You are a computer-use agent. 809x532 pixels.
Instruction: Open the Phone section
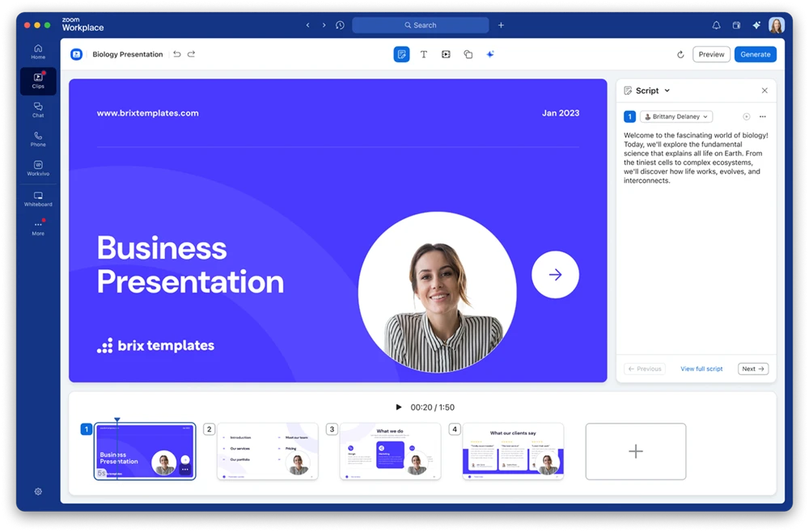tap(38, 139)
